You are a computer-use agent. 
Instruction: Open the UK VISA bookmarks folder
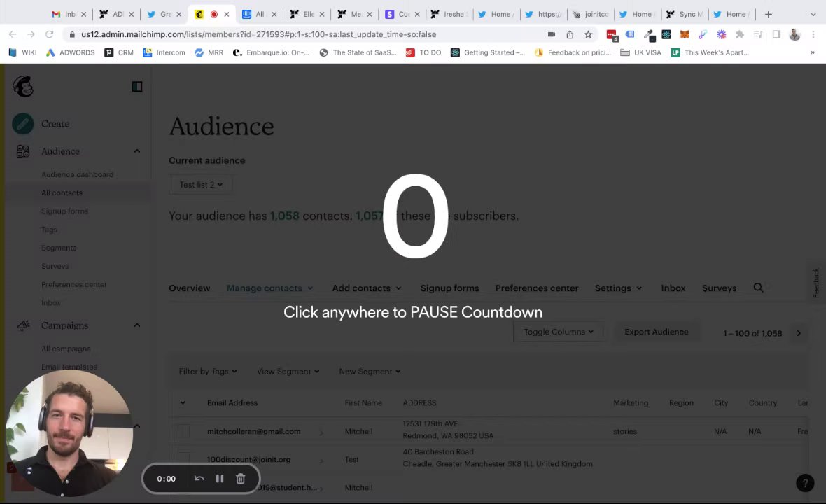(640, 52)
